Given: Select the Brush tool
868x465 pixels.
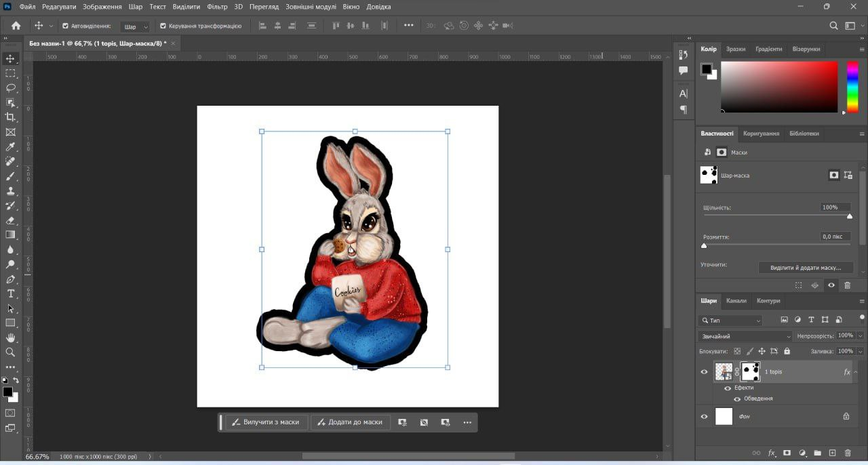Looking at the screenshot, I should (10, 176).
